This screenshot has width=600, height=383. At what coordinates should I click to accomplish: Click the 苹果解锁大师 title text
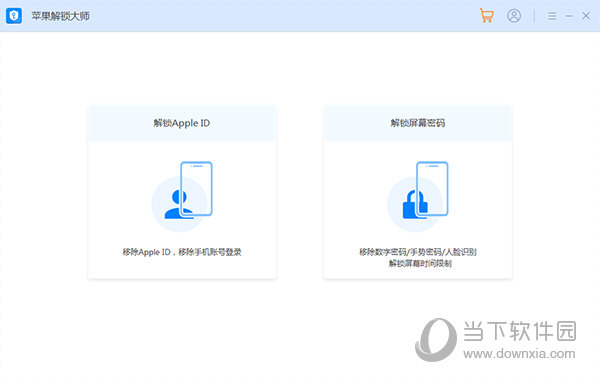tap(60, 16)
